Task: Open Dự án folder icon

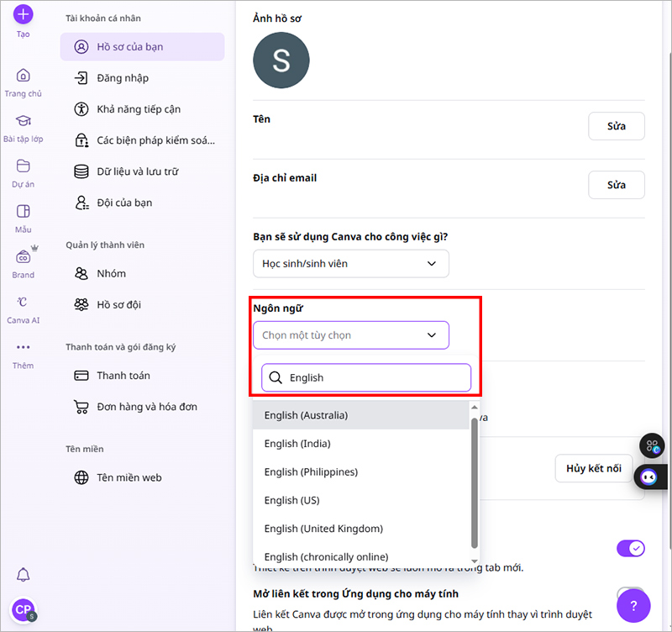Action: point(23,166)
